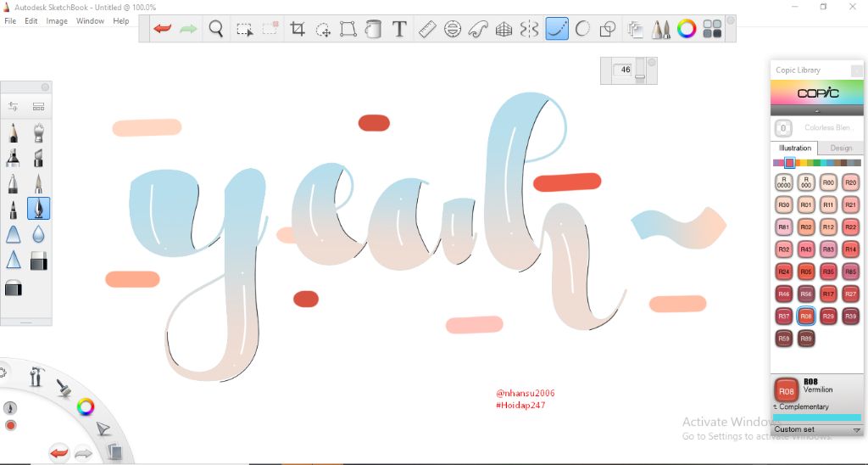
Task: Toggle the highlighted Steady Stroke tool
Action: coord(557,28)
